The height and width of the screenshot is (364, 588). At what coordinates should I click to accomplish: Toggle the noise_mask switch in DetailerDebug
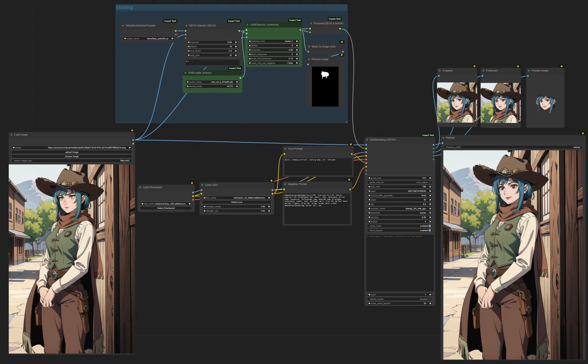430,226
